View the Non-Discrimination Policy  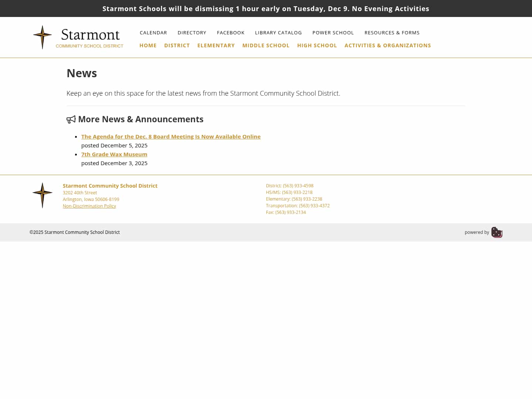coord(89,206)
